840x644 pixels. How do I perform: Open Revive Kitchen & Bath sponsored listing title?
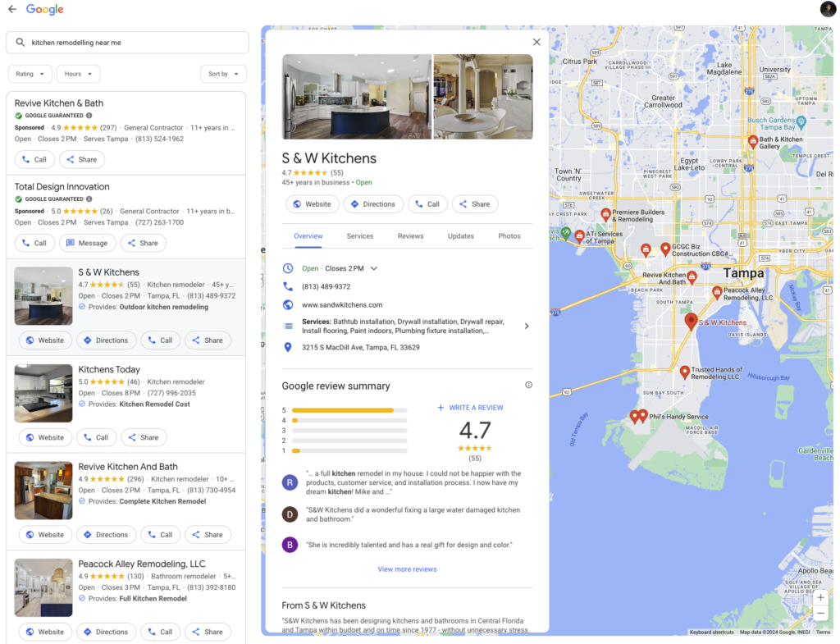pos(59,103)
